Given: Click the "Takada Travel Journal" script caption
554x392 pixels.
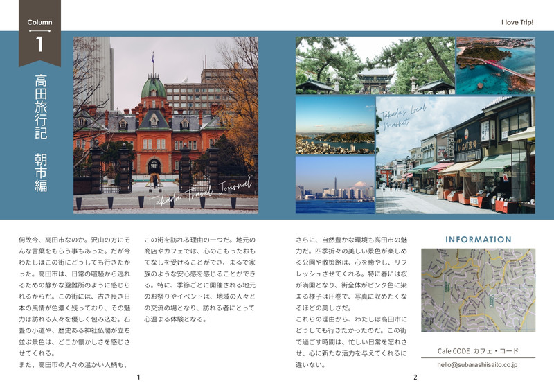Looking at the screenshot, I should 201,192.
